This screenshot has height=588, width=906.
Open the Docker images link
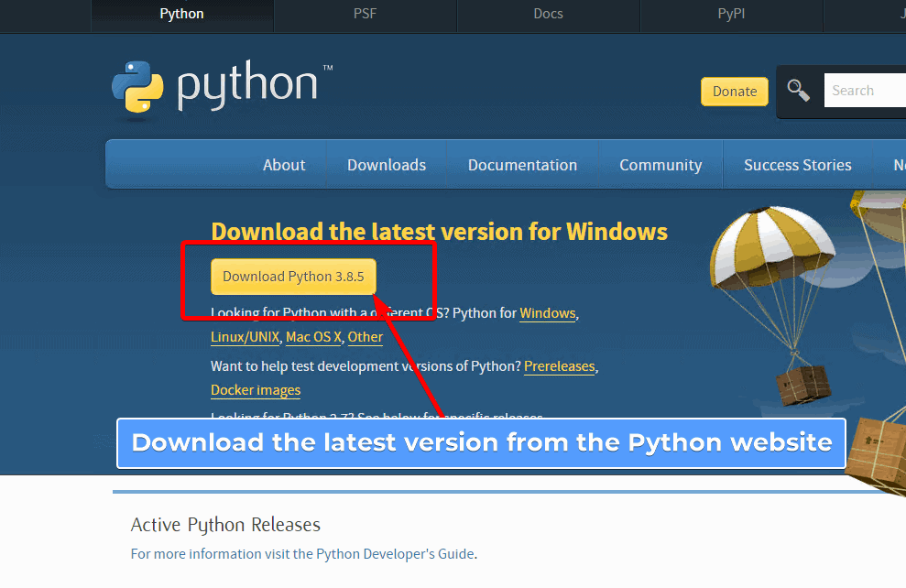(256, 390)
